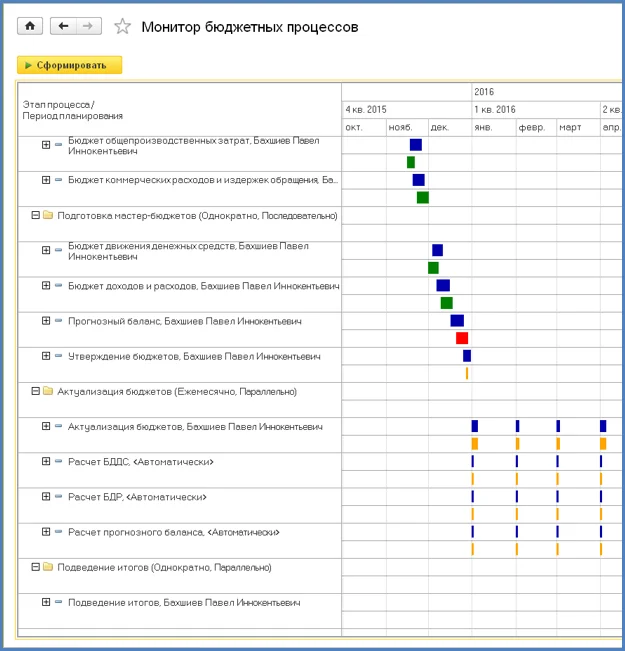The height and width of the screenshot is (651, 625).
Task: Click blue bar of Бюджет общепроизводственных затрат
Action: pos(416,144)
